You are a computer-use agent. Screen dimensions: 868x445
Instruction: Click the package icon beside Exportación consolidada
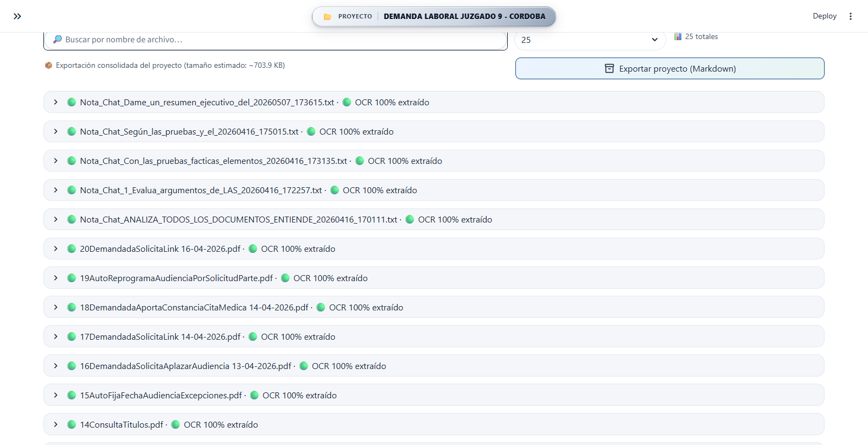[x=48, y=65]
